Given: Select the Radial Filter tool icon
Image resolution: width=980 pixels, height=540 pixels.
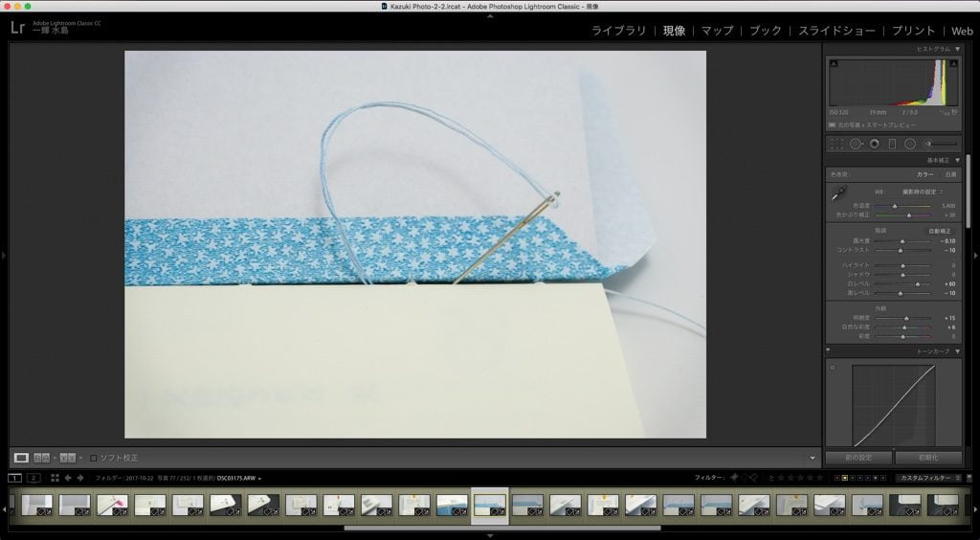Looking at the screenshot, I should tap(910, 145).
